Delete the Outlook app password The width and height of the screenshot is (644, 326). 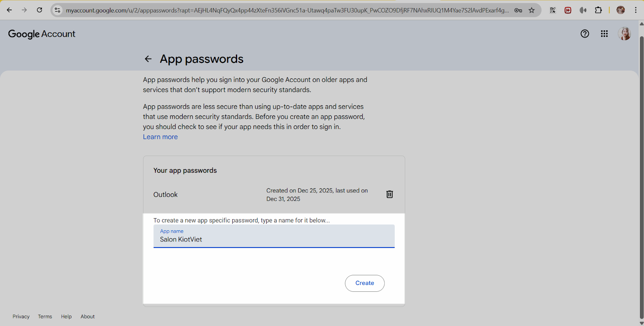point(390,194)
